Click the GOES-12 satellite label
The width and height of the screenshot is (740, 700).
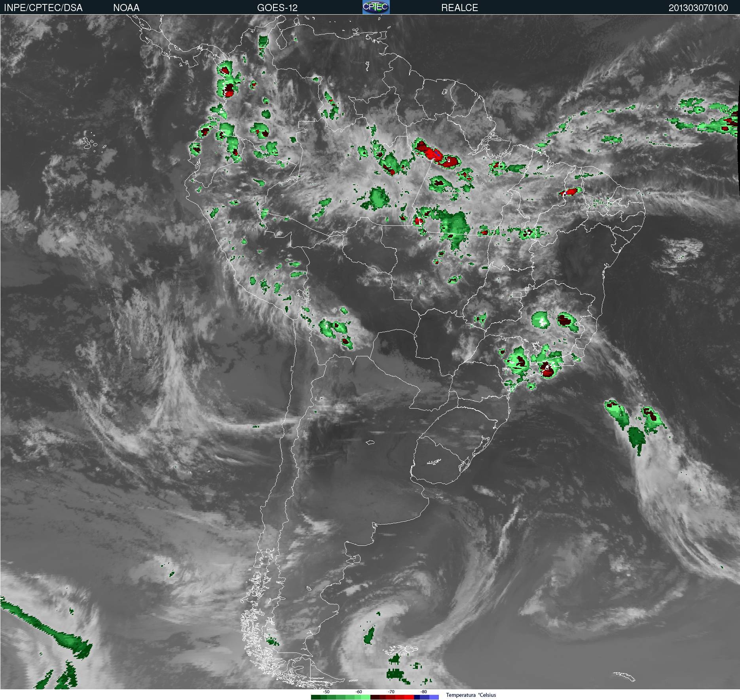click(x=277, y=8)
